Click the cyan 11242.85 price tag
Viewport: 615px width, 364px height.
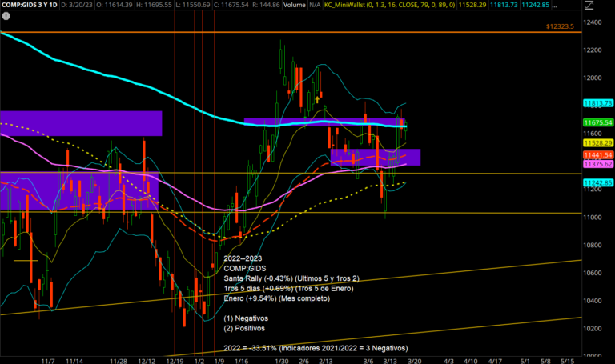[598, 182]
